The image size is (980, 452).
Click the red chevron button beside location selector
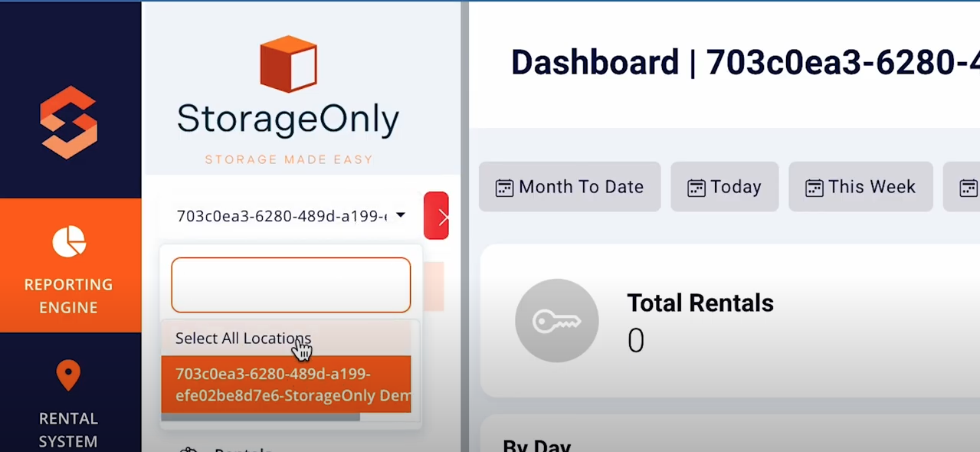[x=436, y=215]
